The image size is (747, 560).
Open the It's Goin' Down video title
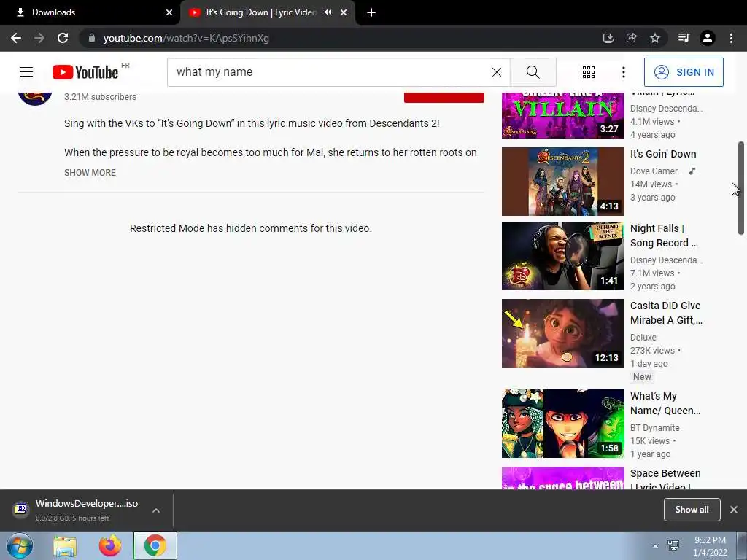point(663,154)
